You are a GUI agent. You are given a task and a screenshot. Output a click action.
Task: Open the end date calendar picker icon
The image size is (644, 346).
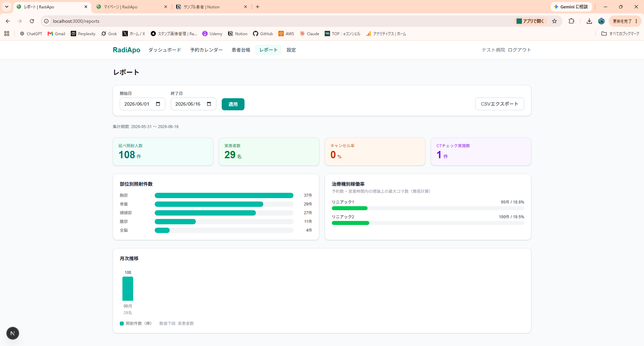point(209,104)
